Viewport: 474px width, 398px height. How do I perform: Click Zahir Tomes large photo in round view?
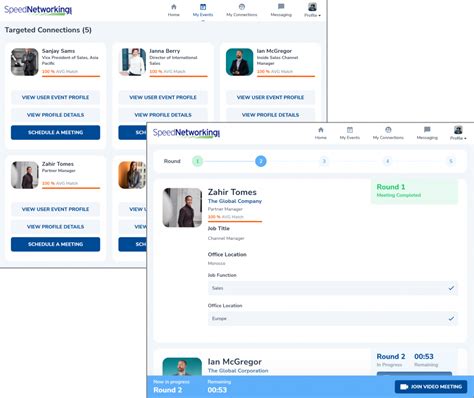click(182, 208)
